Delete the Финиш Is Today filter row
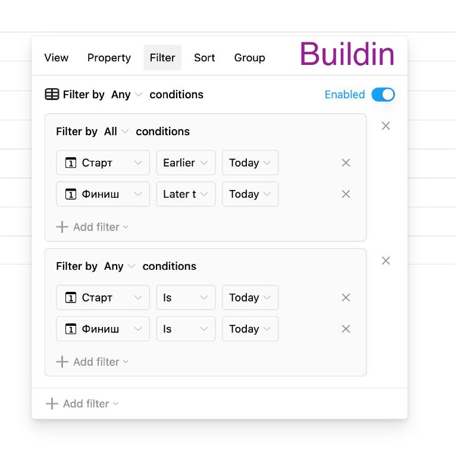 [346, 329]
